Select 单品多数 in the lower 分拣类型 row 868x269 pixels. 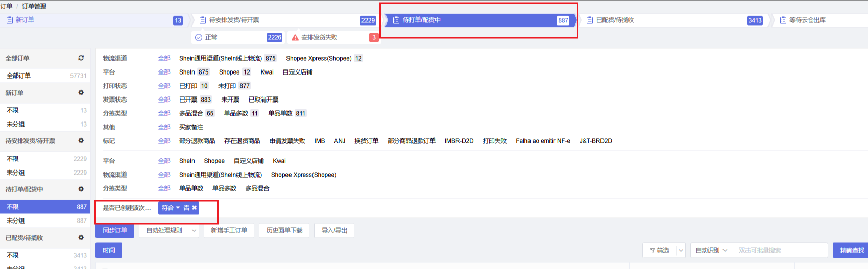tap(224, 188)
